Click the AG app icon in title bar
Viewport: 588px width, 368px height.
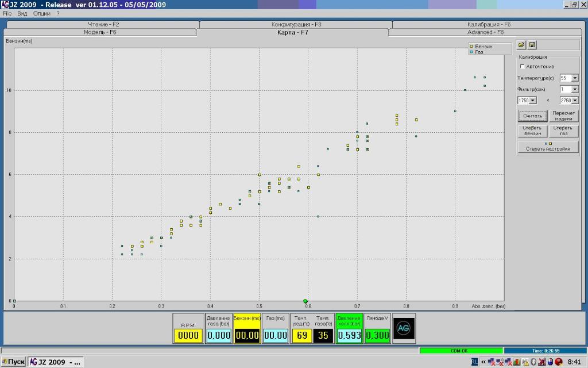5,5
